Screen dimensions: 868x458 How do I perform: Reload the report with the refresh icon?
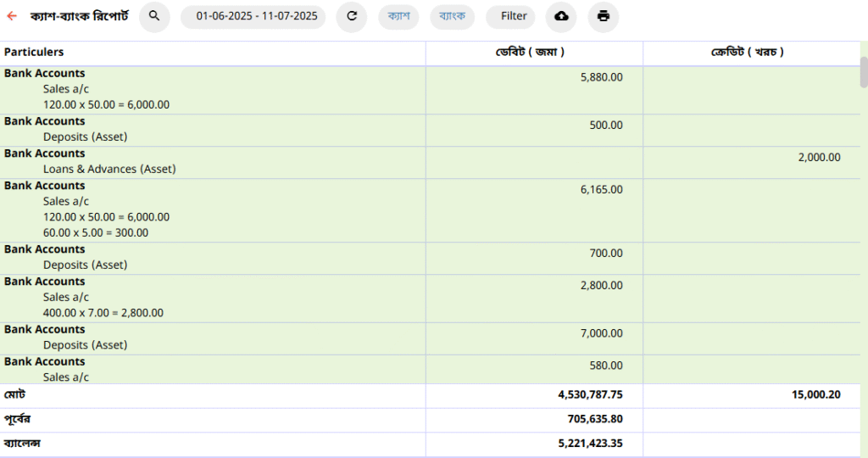[352, 17]
